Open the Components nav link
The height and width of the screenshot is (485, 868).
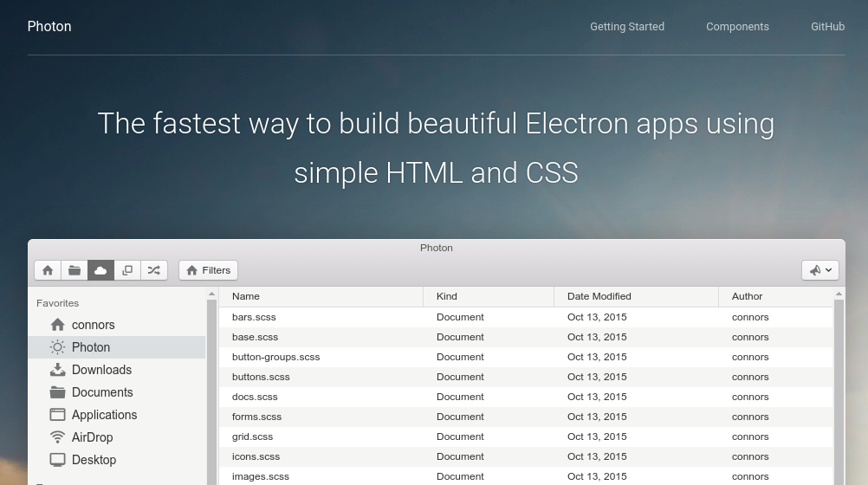point(737,27)
